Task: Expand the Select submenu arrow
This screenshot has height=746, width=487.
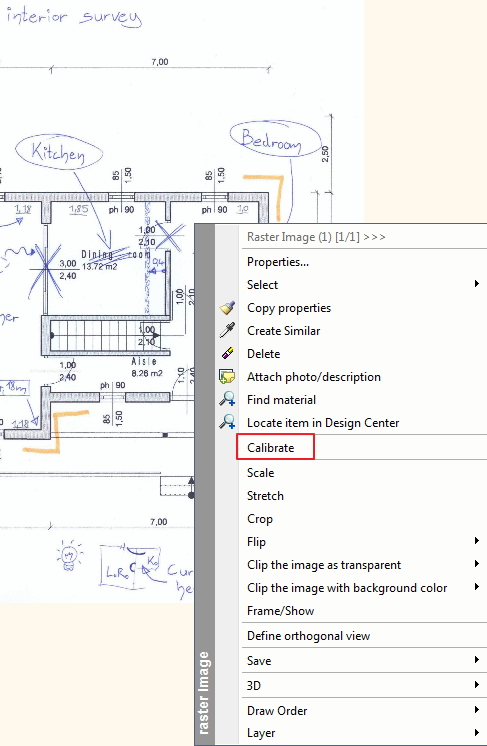Action: (477, 284)
